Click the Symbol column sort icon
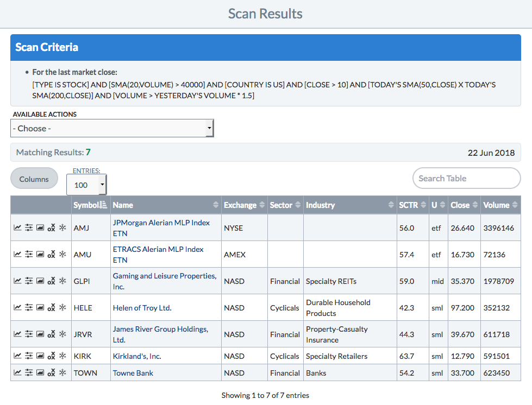Viewport: 532px width, 405px height. pyautogui.click(x=103, y=205)
